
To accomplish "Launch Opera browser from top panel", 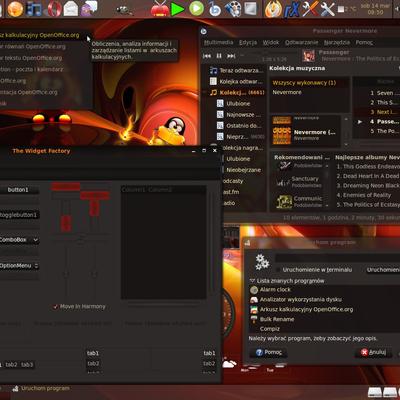I will click(53, 9).
